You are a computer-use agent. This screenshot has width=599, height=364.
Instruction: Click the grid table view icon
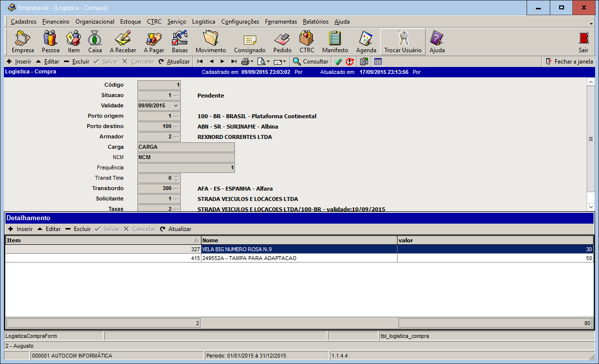378,62
